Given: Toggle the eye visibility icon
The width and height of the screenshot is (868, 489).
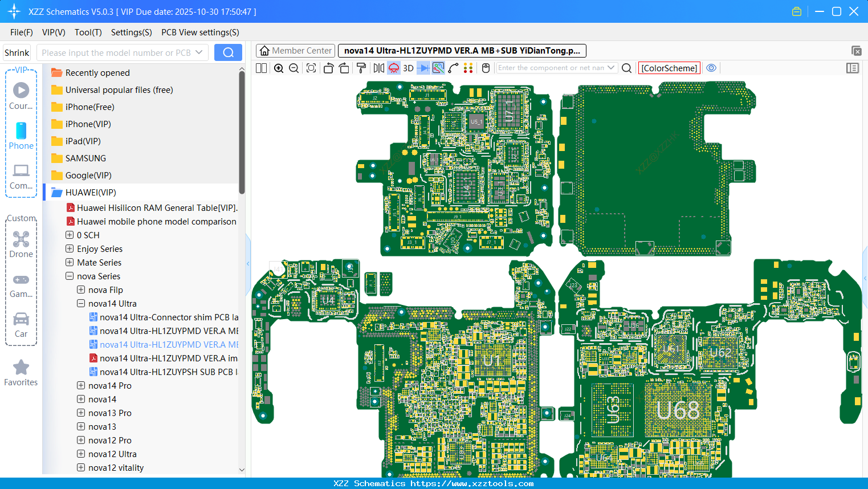Looking at the screenshot, I should (711, 68).
